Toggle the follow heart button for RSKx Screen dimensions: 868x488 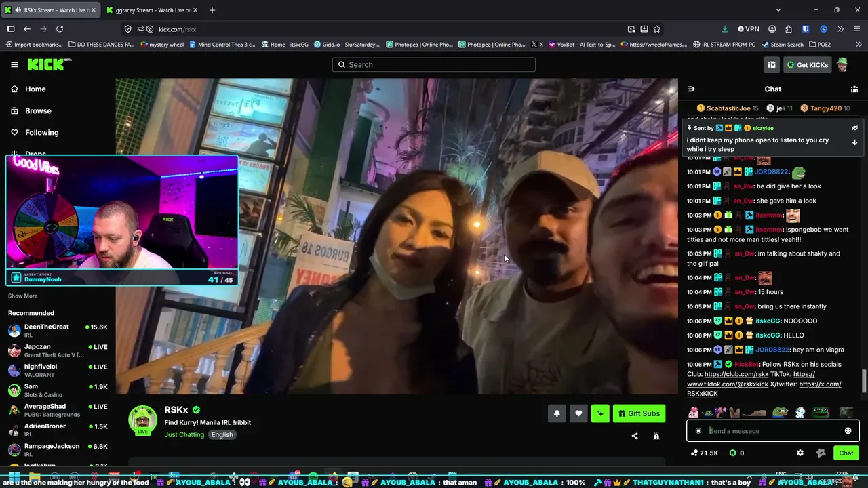coord(578,413)
